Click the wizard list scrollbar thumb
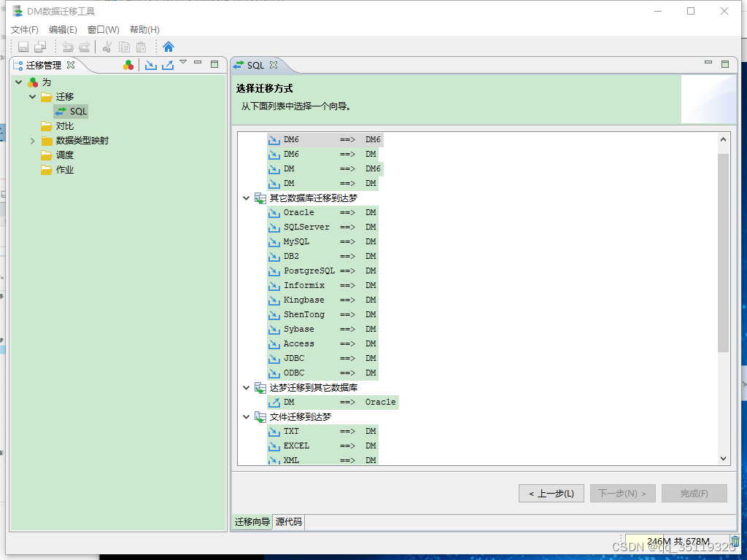Screen dimensions: 747x560 723,252
